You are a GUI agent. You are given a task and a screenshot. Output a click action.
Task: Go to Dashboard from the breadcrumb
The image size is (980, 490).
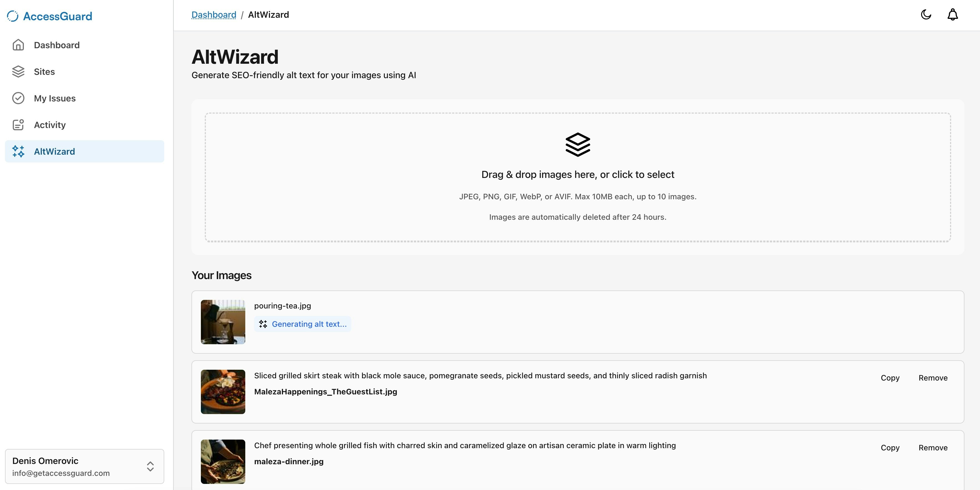(x=213, y=14)
